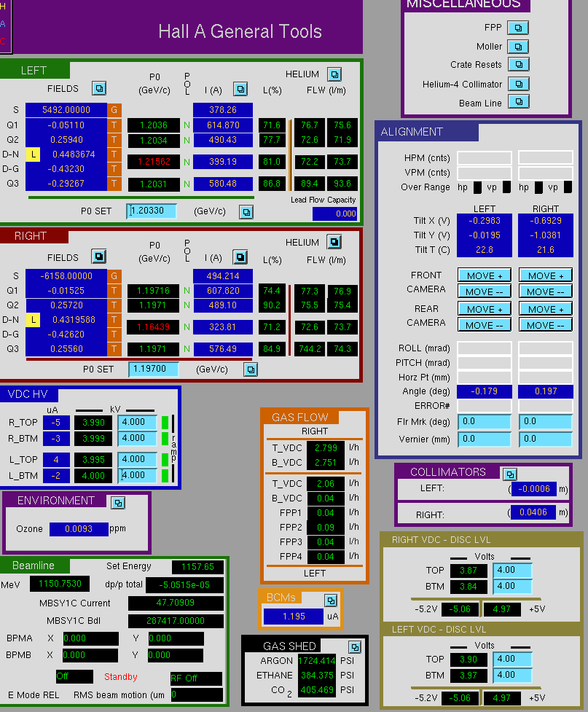This screenshot has height=712, width=588.
Task: Open the Helium-4 Collimator display icon
Action: pos(519,84)
